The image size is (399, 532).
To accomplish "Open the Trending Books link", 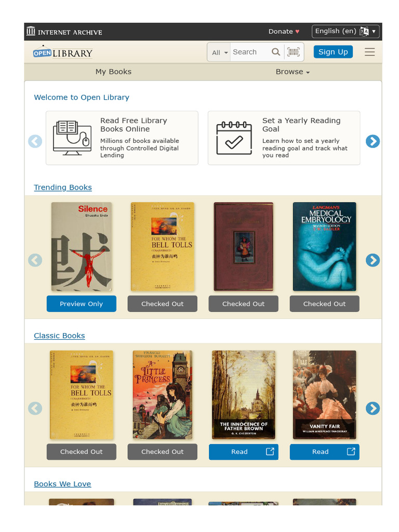I will point(63,187).
